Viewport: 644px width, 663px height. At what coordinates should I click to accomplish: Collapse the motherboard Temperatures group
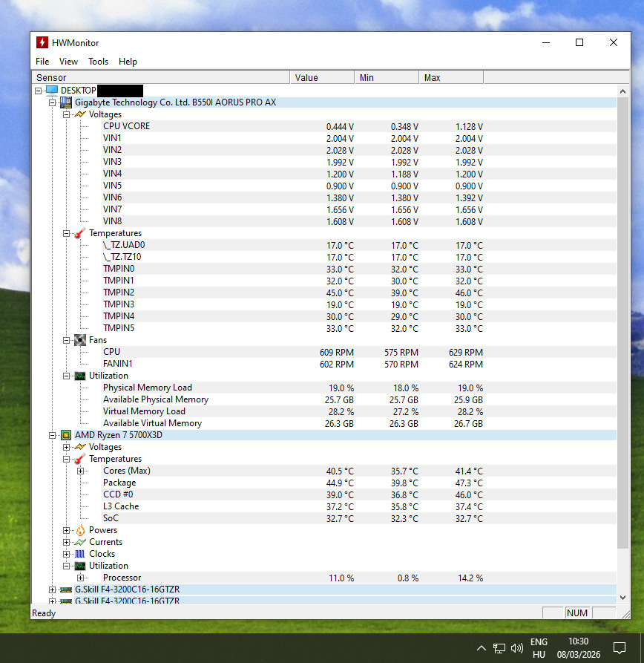[x=66, y=233]
